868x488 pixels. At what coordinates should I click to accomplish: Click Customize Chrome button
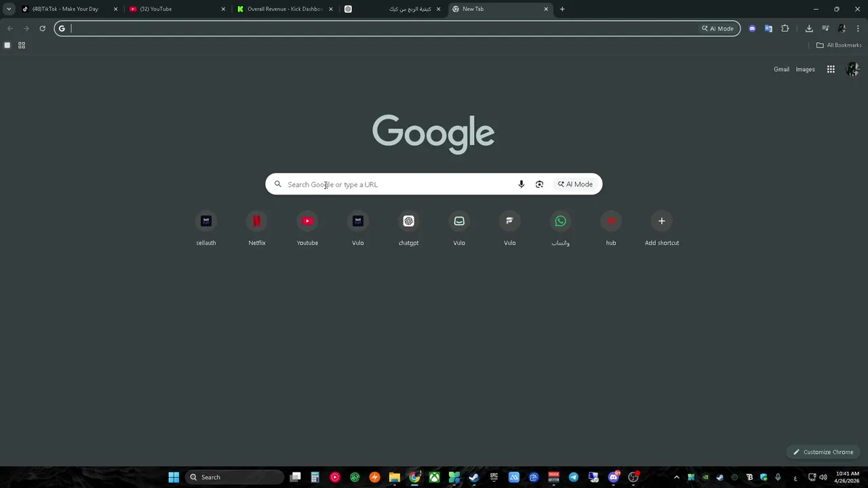pos(823,452)
